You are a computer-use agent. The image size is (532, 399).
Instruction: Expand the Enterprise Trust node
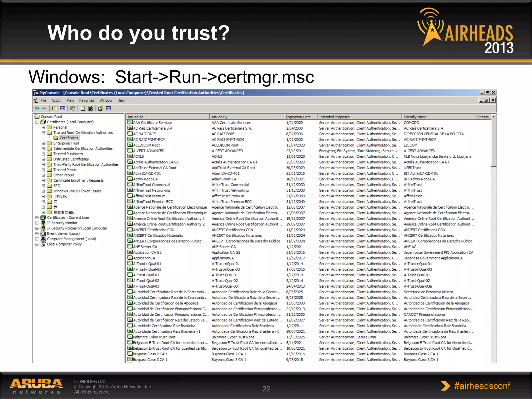(43, 143)
